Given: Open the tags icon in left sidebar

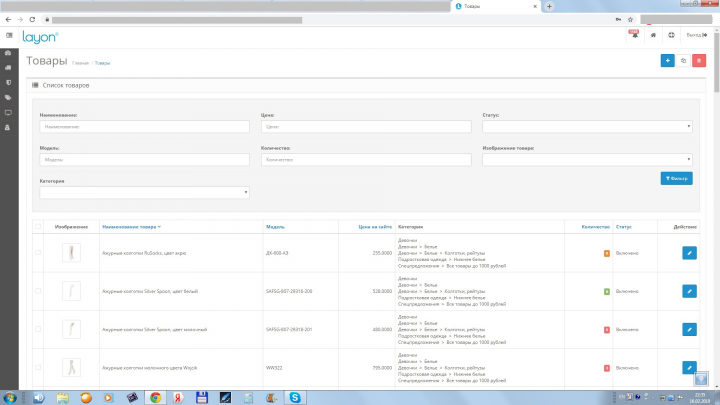Looking at the screenshot, I should pyautogui.click(x=8, y=98).
